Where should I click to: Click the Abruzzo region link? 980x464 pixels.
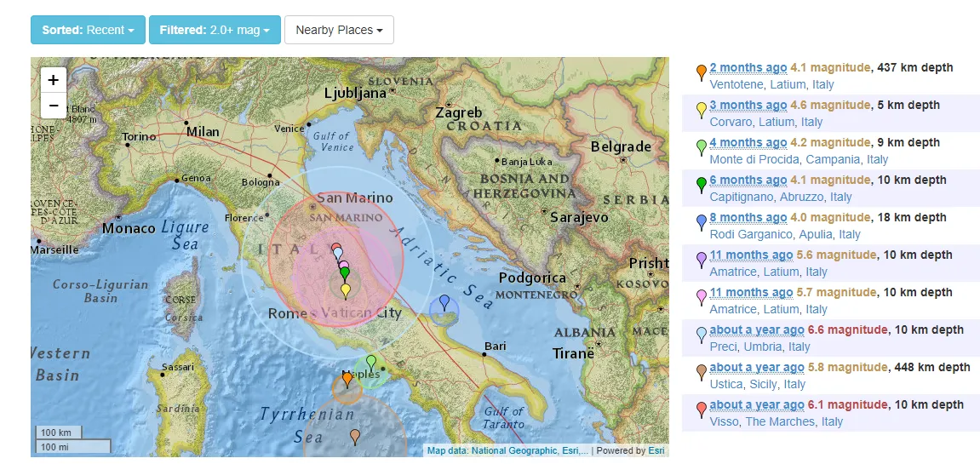[801, 197]
